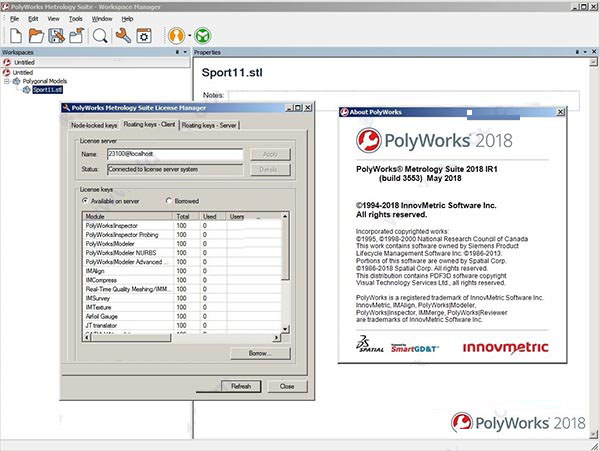Open the wrench Tools toolbar icon

tap(123, 36)
